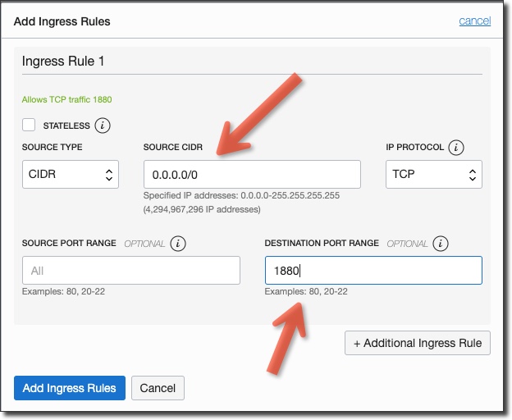Click the Add Ingress Rules dialog title

point(62,21)
